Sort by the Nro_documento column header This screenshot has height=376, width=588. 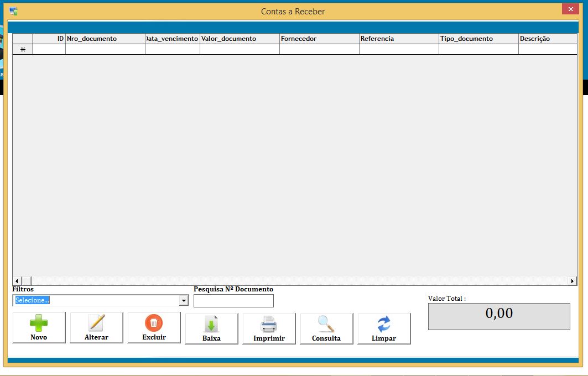(105, 39)
